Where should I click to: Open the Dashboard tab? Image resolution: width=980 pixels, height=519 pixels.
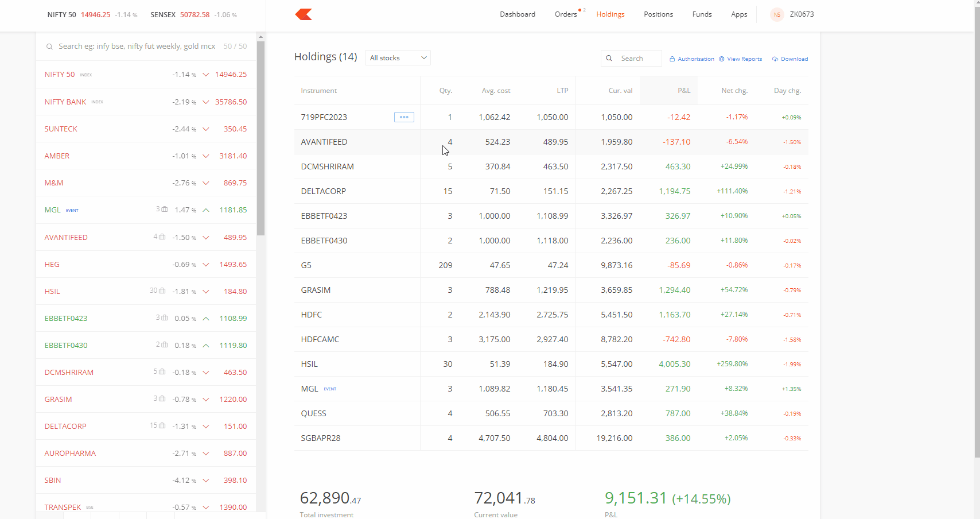(518, 14)
